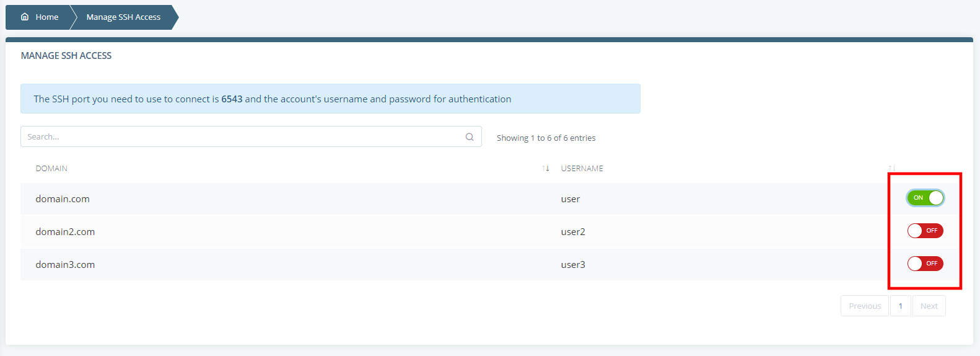This screenshot has width=980, height=356.
Task: Open the Manage SSH Access breadcrumb
Action: coord(123,17)
